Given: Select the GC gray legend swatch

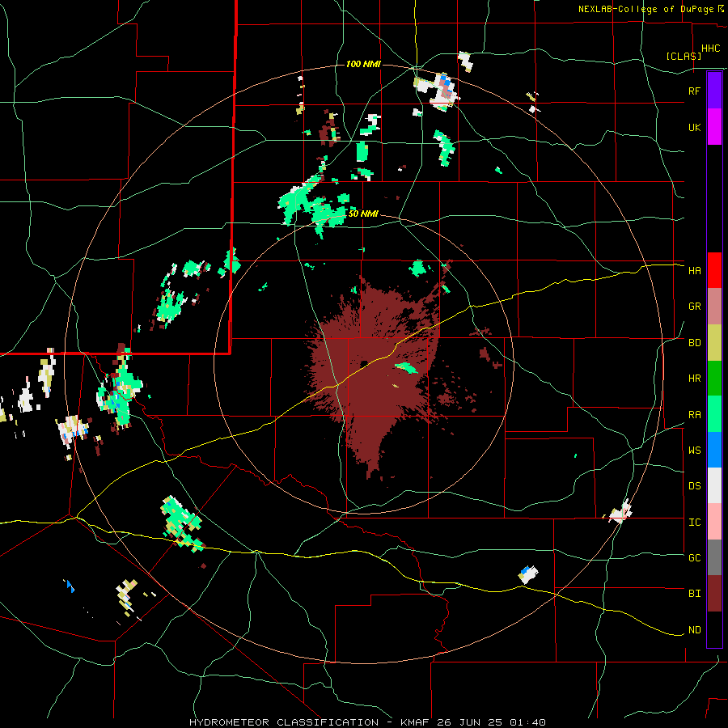Looking at the screenshot, I should tap(714, 557).
